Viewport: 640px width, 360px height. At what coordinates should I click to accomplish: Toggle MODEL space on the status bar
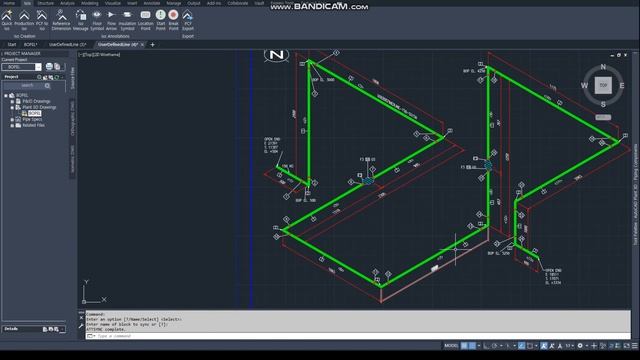point(451,346)
